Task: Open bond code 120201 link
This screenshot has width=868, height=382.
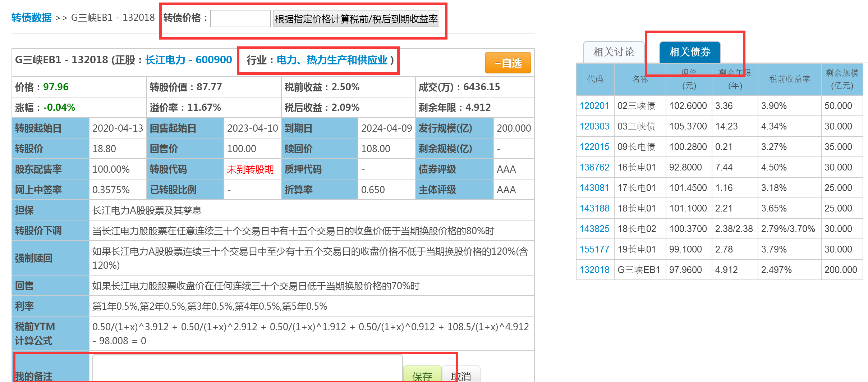Action: (594, 106)
